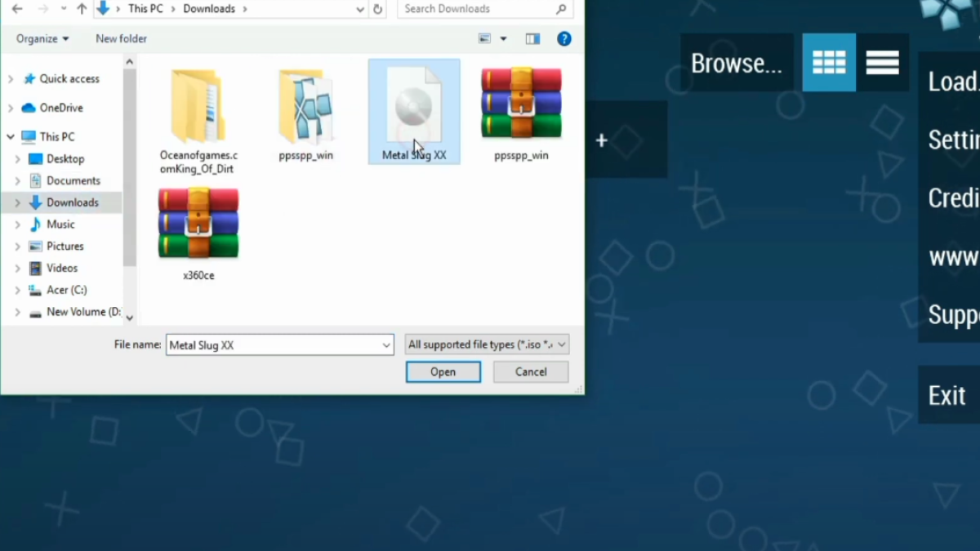The width and height of the screenshot is (980, 551).
Task: Select the OceanofgamesKing_Of_Dirt folder
Action: (198, 121)
